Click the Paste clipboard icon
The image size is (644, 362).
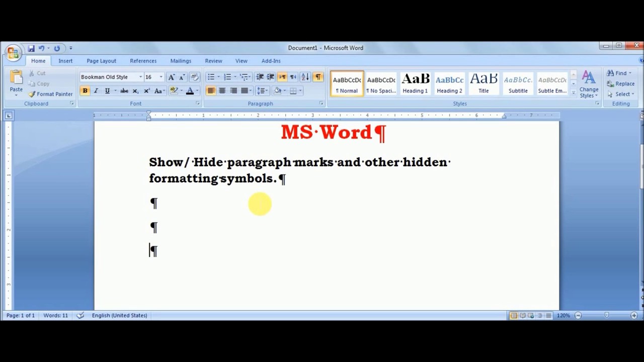(16, 77)
